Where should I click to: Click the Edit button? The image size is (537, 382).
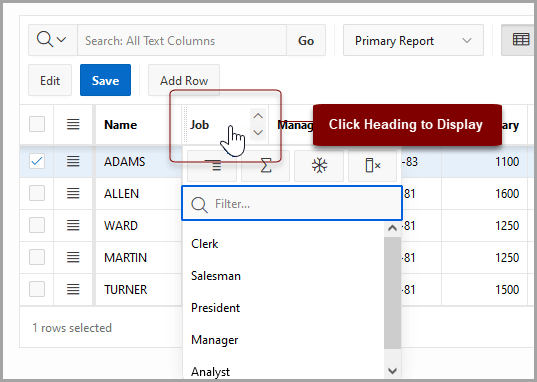[x=50, y=80]
